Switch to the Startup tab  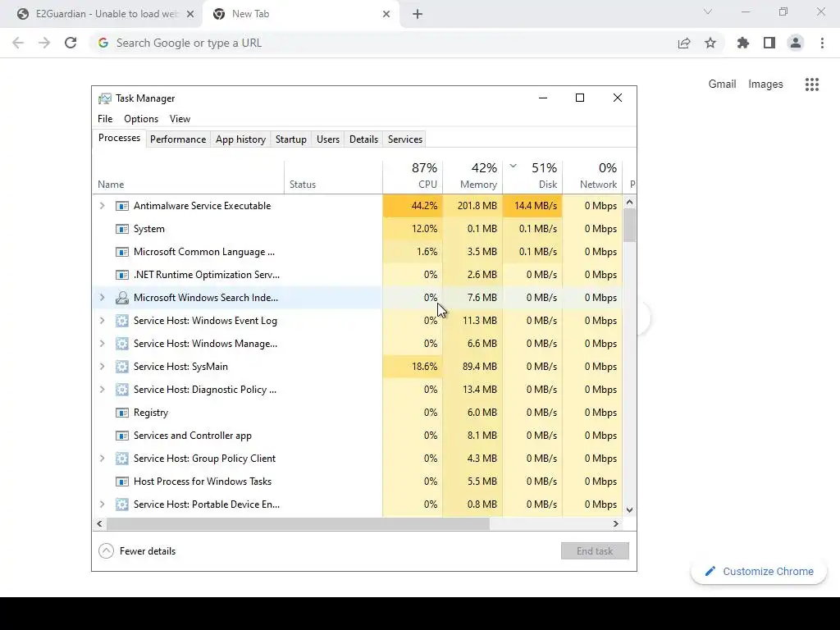(291, 139)
